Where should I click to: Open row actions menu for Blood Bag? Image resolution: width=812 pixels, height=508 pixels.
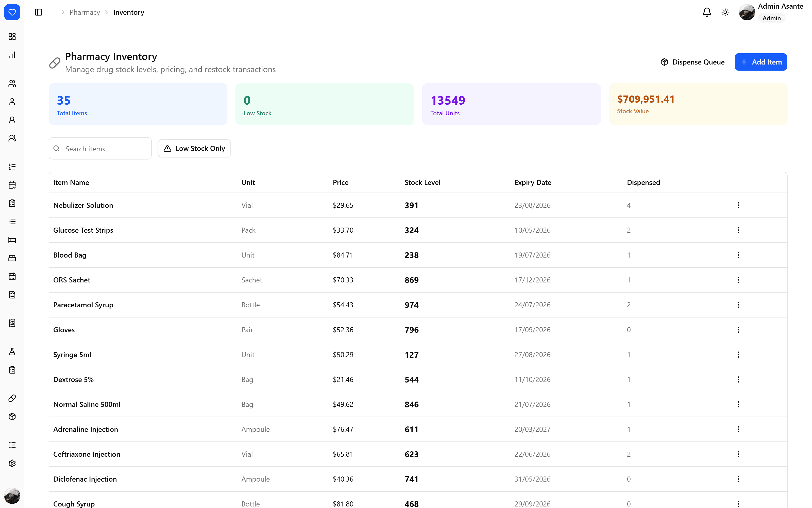click(738, 255)
